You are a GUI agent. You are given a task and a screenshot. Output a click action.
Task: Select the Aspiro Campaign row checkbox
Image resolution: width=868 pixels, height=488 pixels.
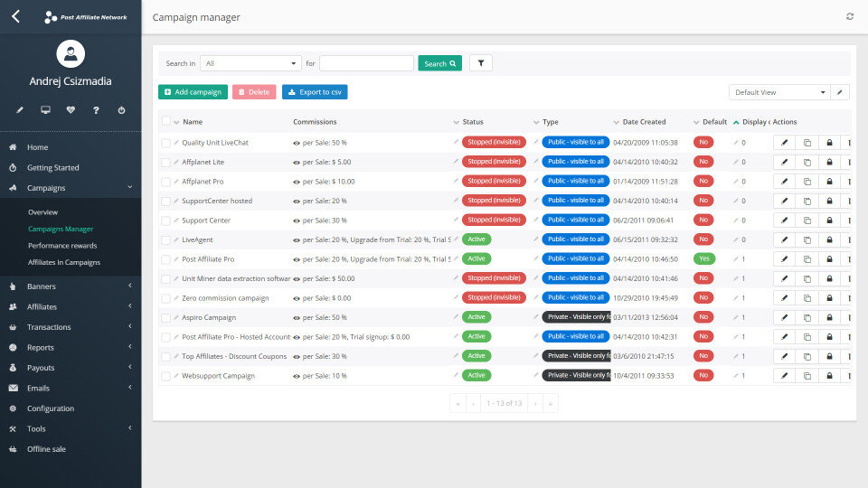click(165, 317)
